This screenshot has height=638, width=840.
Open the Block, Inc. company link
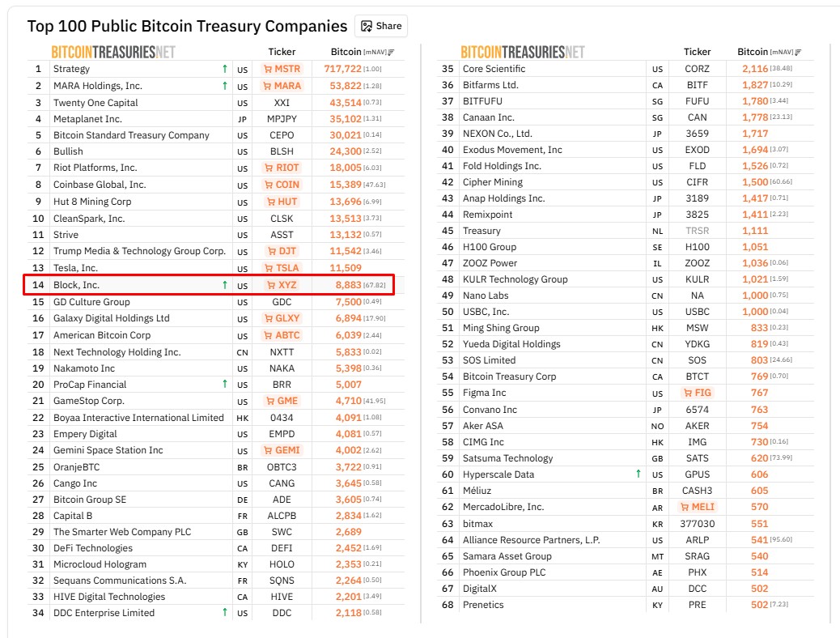click(76, 285)
